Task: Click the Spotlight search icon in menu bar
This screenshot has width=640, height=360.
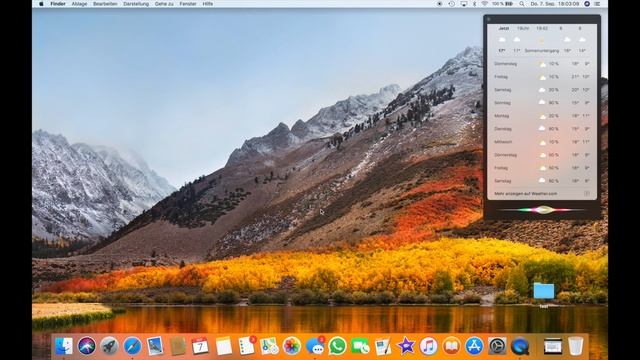Action: pos(522,4)
